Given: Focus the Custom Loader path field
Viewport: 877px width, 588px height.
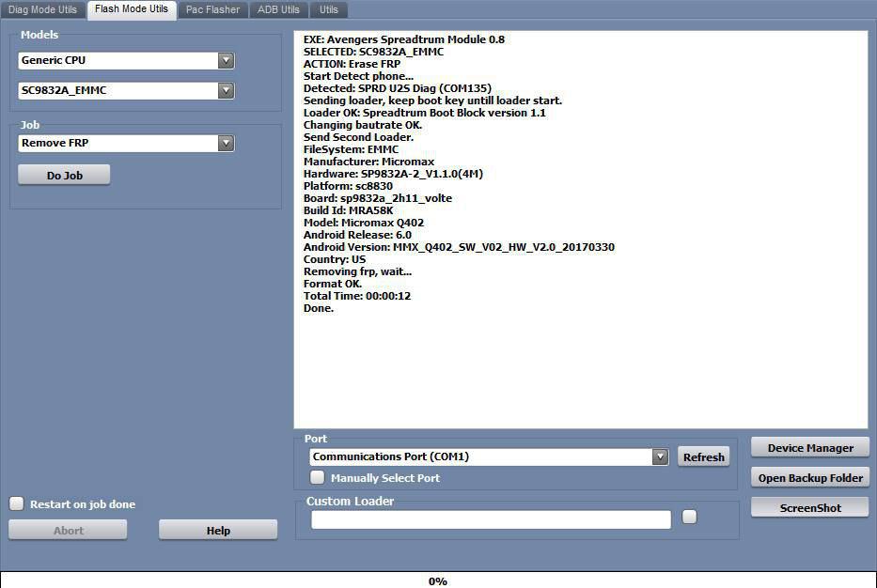Looking at the screenshot, I should point(491,519).
